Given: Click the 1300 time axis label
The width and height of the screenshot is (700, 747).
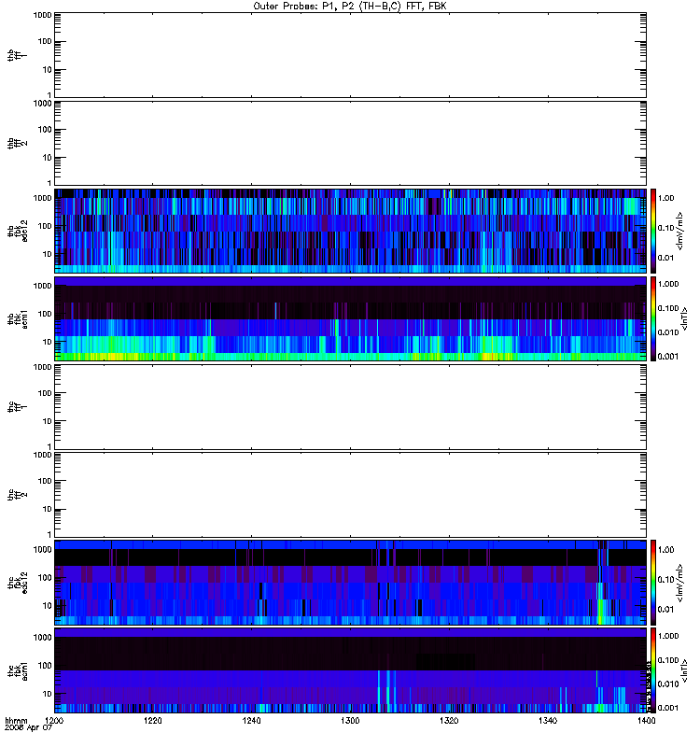Looking at the screenshot, I should coord(350,720).
